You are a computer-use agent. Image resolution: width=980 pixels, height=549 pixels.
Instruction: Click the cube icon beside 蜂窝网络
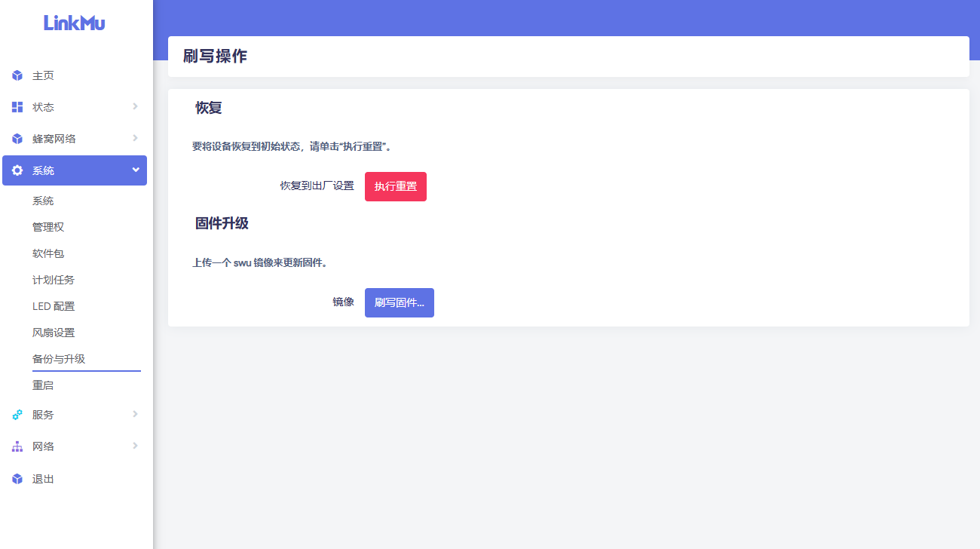coord(17,139)
